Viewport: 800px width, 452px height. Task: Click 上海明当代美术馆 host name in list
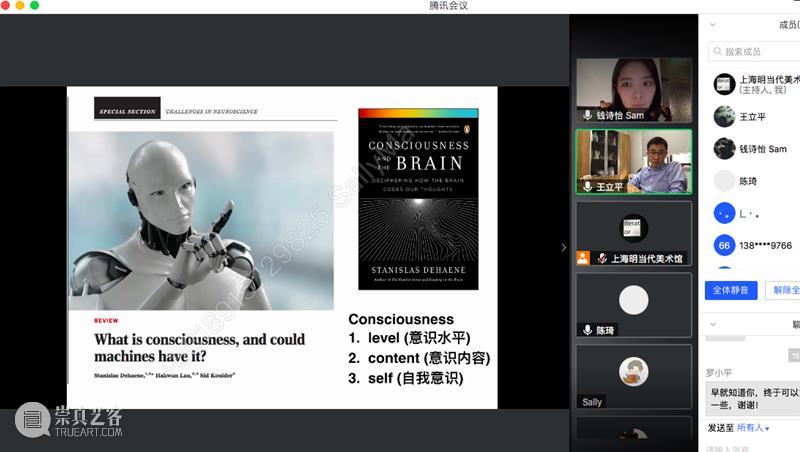[769, 80]
